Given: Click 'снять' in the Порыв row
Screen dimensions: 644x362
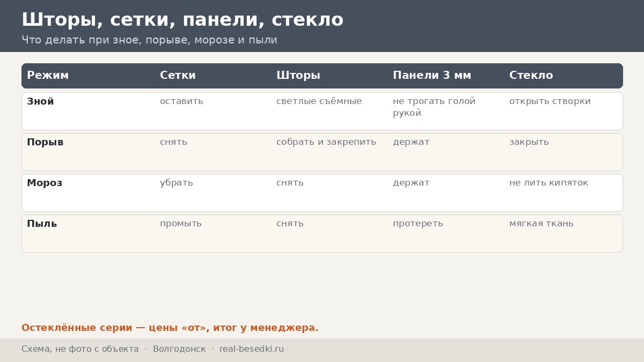Looking at the screenshot, I should coord(173,142).
